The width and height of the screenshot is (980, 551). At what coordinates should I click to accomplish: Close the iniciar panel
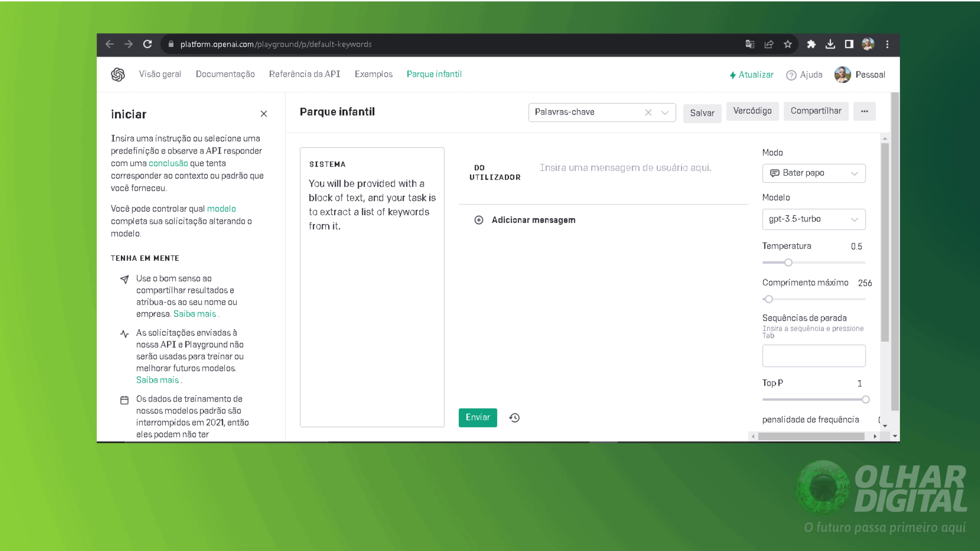point(264,114)
